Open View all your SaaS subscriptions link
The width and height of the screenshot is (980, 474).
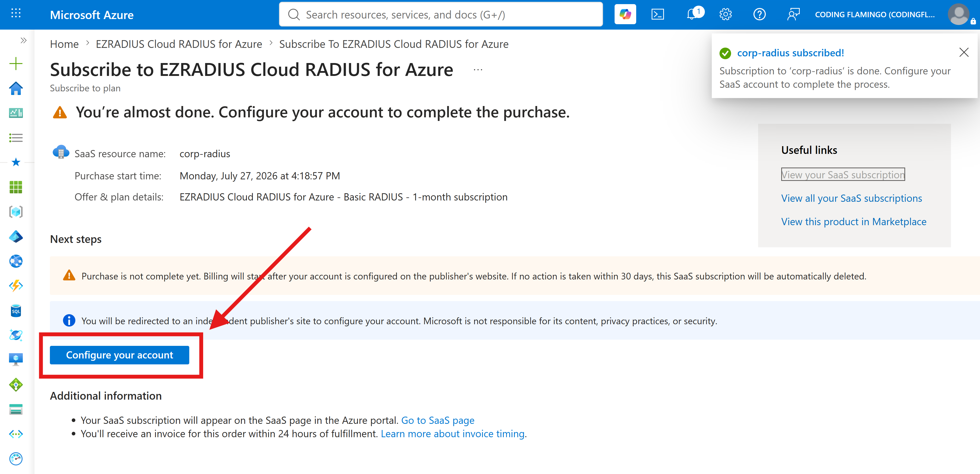(x=851, y=198)
